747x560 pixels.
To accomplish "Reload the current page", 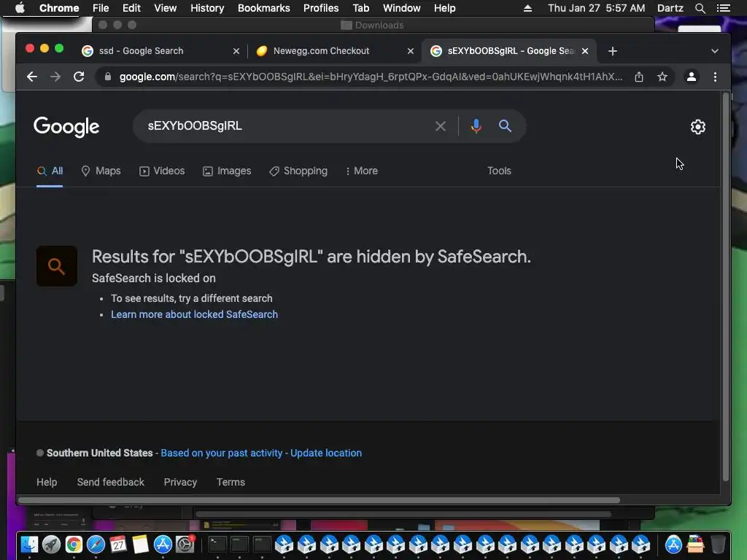I will point(79,77).
